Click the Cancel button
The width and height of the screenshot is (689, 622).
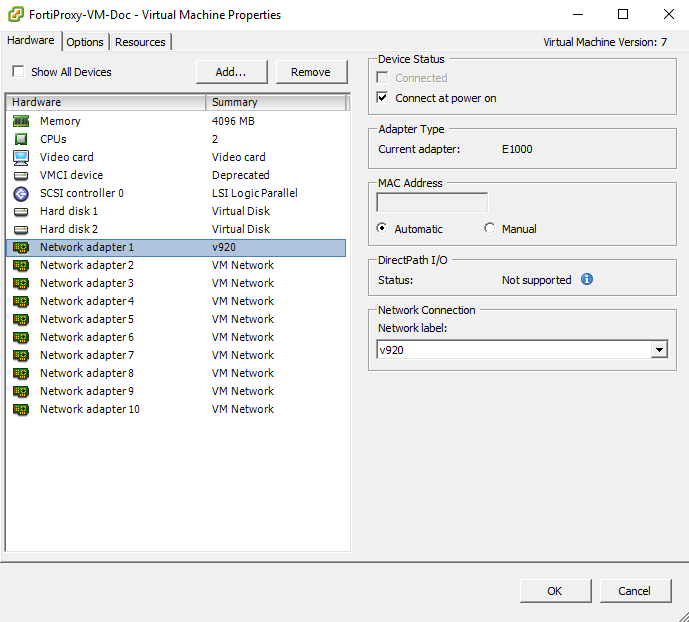[635, 591]
